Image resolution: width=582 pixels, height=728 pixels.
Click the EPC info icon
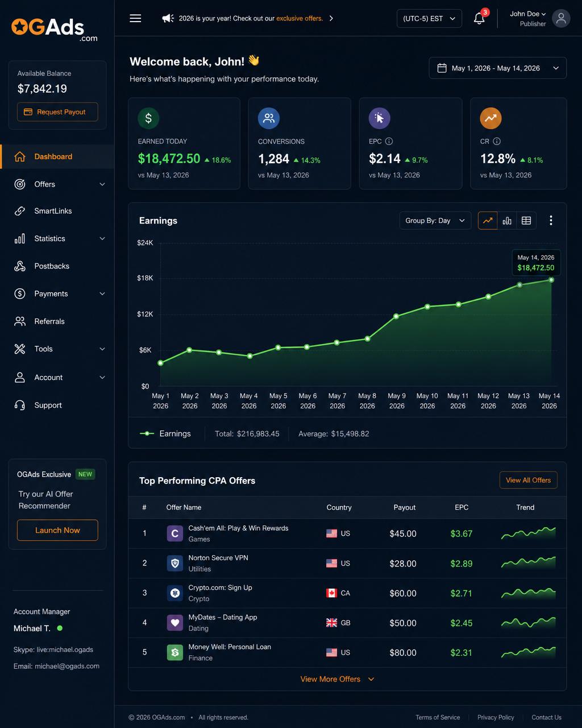[389, 141]
